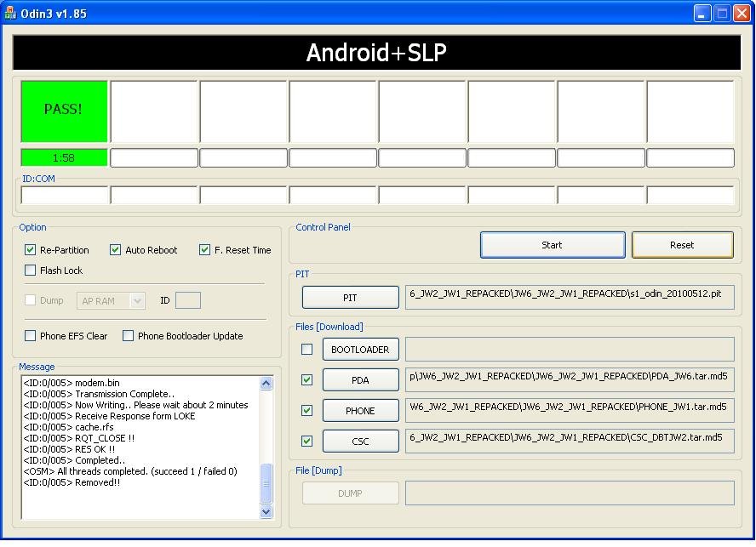Check the BOOTLOADER file checkbox
Viewport: 756px width, 547px height.
point(306,350)
